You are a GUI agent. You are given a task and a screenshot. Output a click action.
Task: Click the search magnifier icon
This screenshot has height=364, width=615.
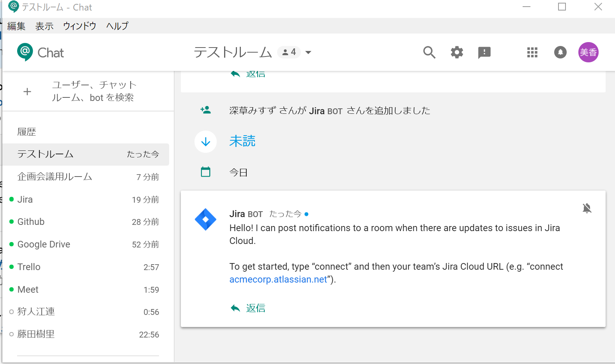[429, 52]
